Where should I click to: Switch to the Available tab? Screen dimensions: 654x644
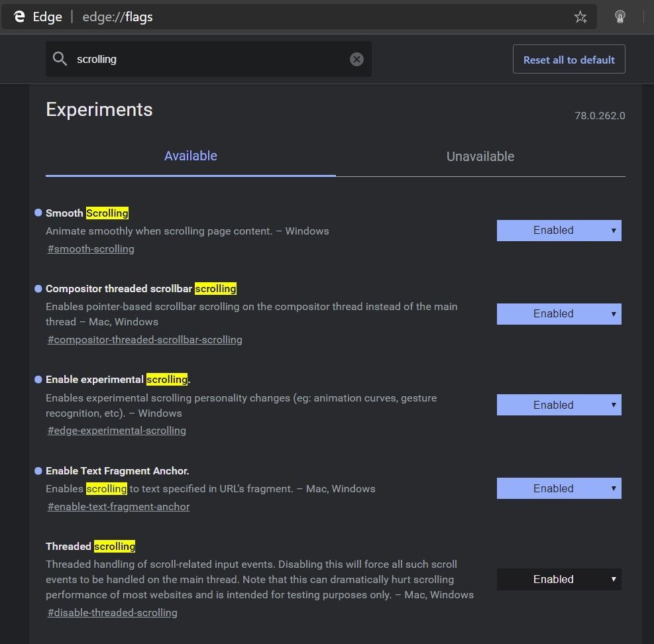tap(191, 156)
